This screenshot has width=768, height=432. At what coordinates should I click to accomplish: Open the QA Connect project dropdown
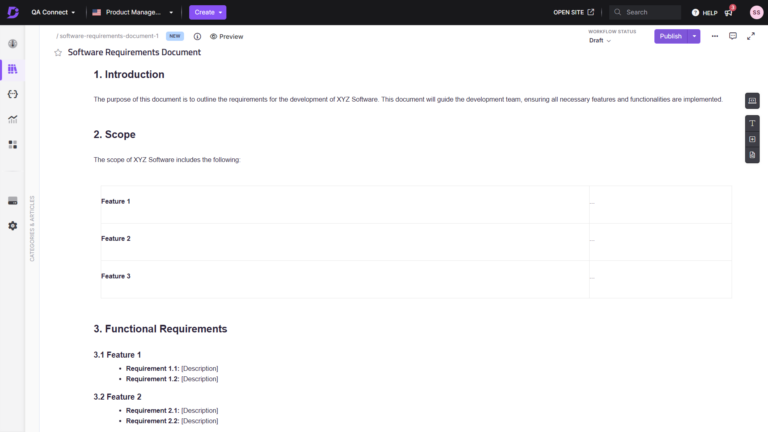[x=53, y=12]
